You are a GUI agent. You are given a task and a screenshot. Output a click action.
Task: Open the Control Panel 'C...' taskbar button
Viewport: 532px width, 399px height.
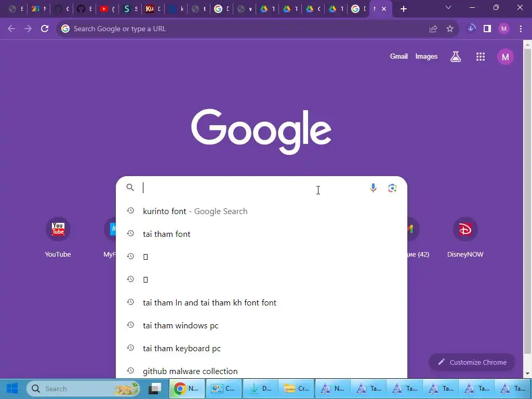pyautogui.click(x=223, y=389)
